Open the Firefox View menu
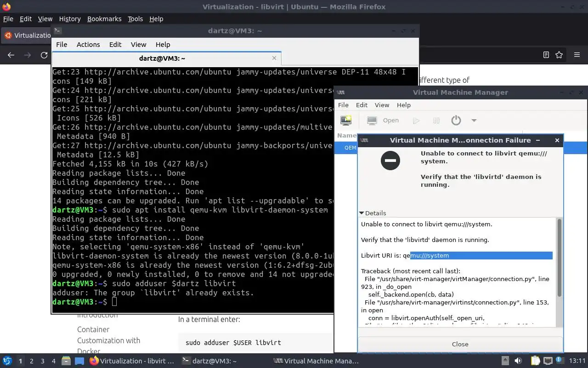The height and width of the screenshot is (368, 588). [x=45, y=19]
